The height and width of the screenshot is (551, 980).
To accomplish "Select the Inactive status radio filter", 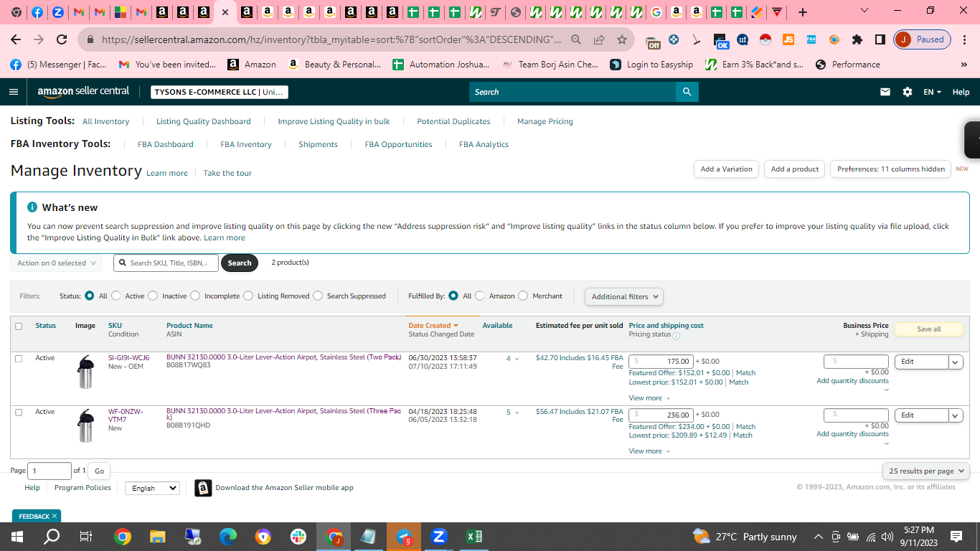I will pyautogui.click(x=153, y=296).
